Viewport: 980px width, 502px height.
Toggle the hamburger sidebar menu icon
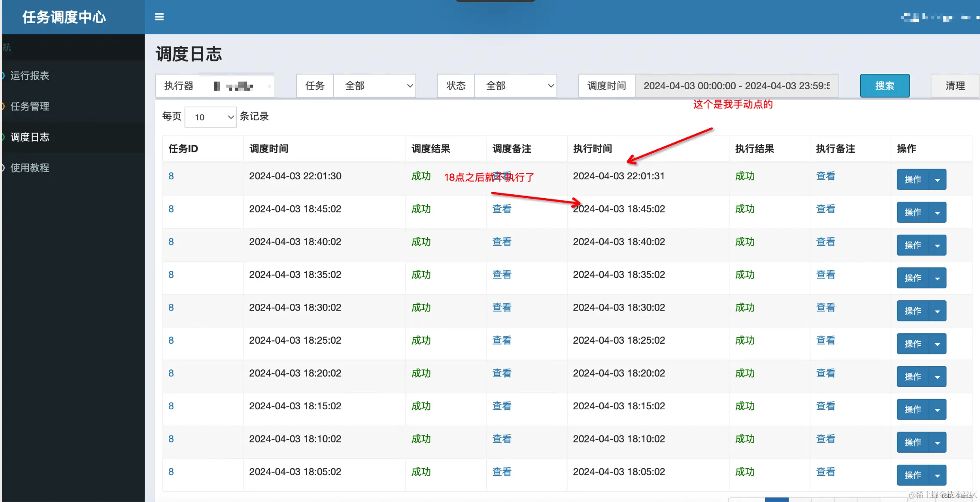pos(159,17)
